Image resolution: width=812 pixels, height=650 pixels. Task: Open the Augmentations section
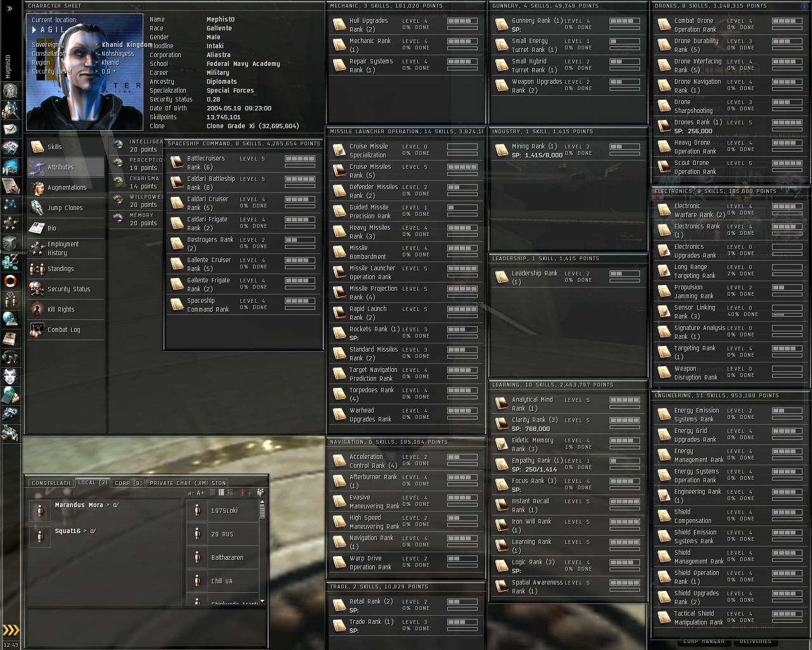click(66, 188)
